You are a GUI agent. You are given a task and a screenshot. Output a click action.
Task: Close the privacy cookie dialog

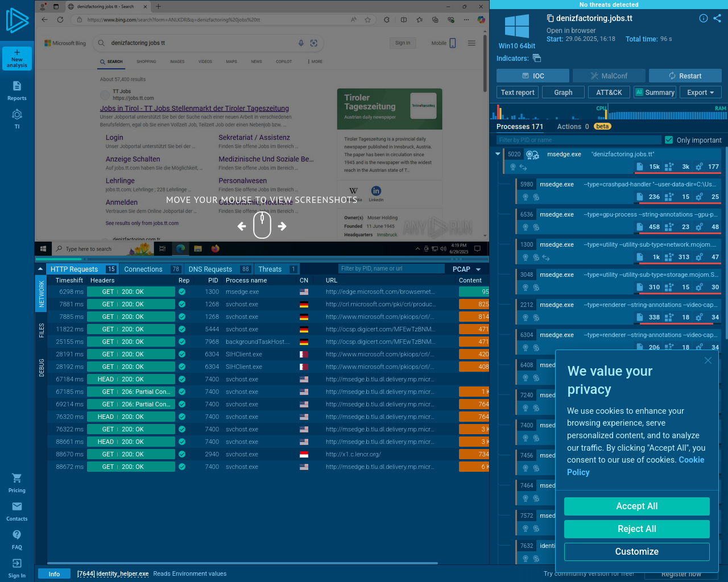[708, 360]
